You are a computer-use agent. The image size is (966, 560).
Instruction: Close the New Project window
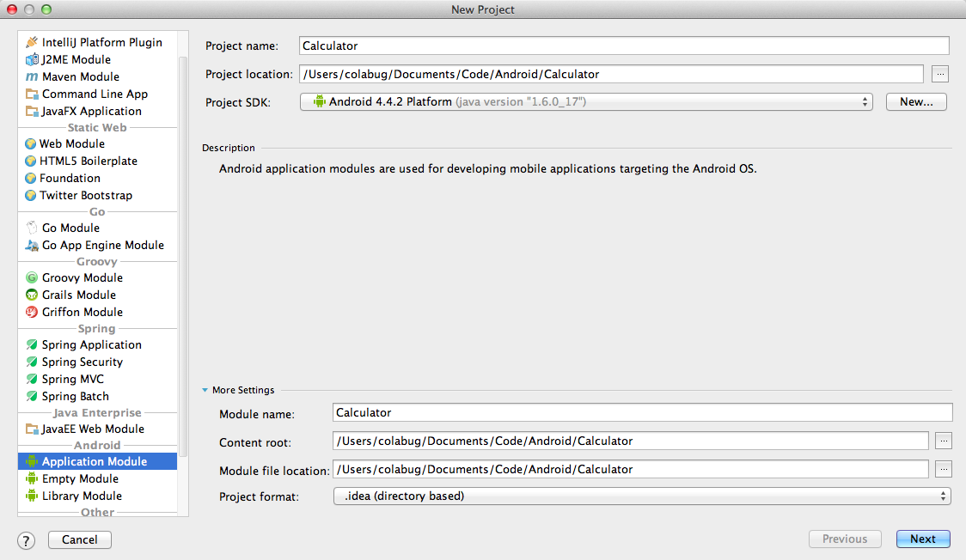pos(12,9)
